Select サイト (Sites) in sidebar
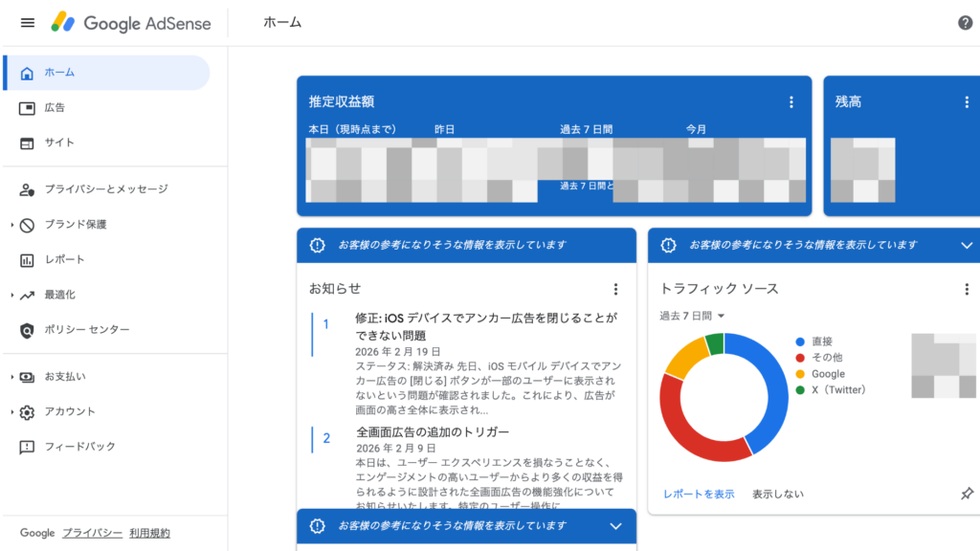The image size is (980, 551). point(58,143)
